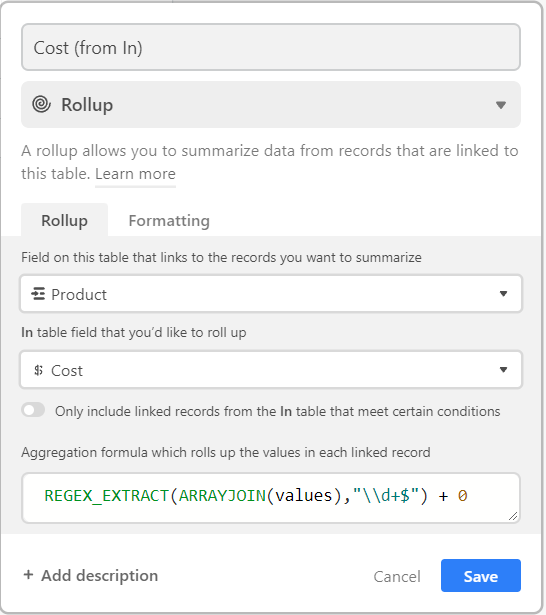The width and height of the screenshot is (546, 615).
Task: Click inside the aggregation formula editor
Action: point(271,498)
